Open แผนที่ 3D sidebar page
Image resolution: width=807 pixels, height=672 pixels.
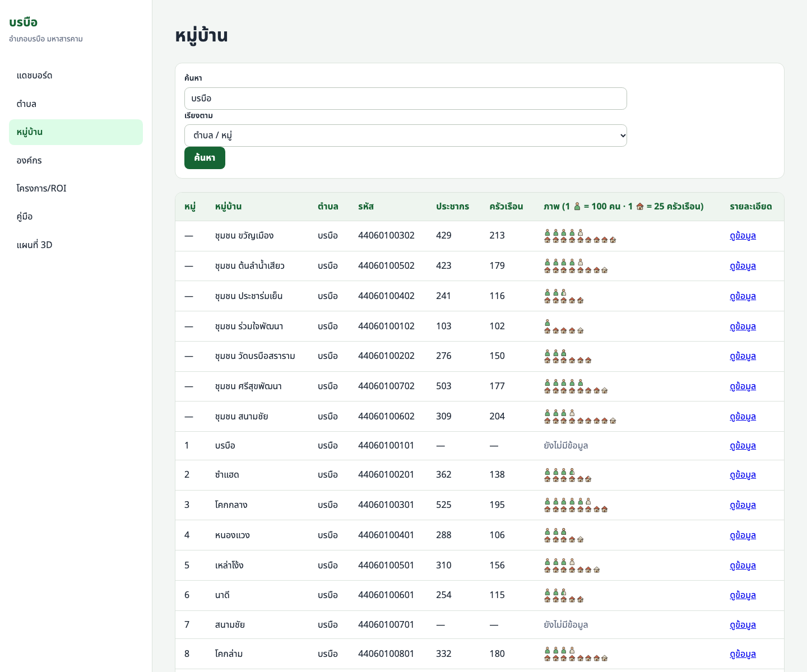click(76, 245)
